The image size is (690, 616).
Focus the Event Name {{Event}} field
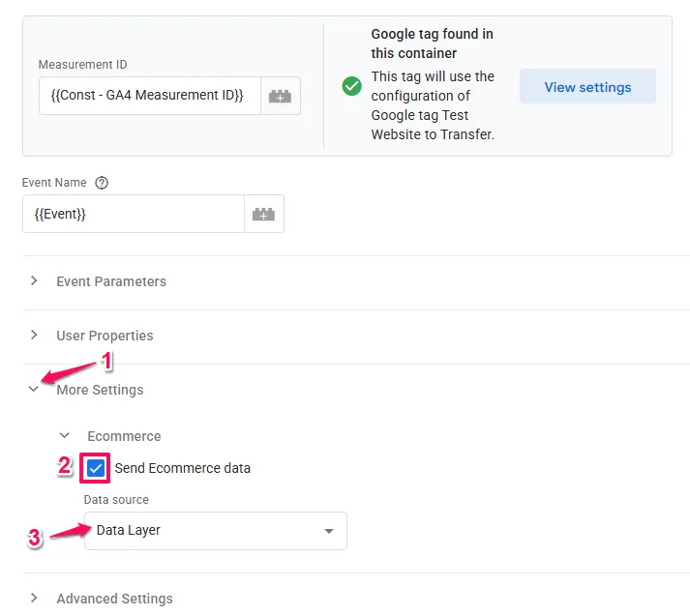(x=133, y=215)
